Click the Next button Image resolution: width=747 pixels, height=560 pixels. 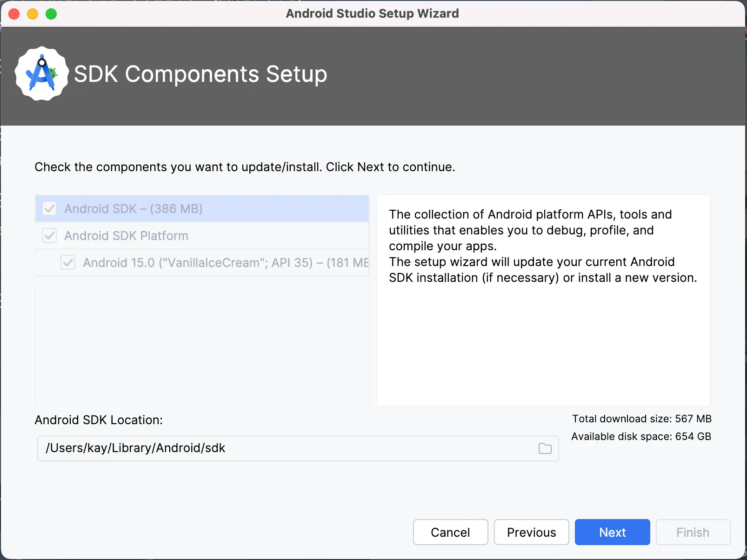(613, 532)
